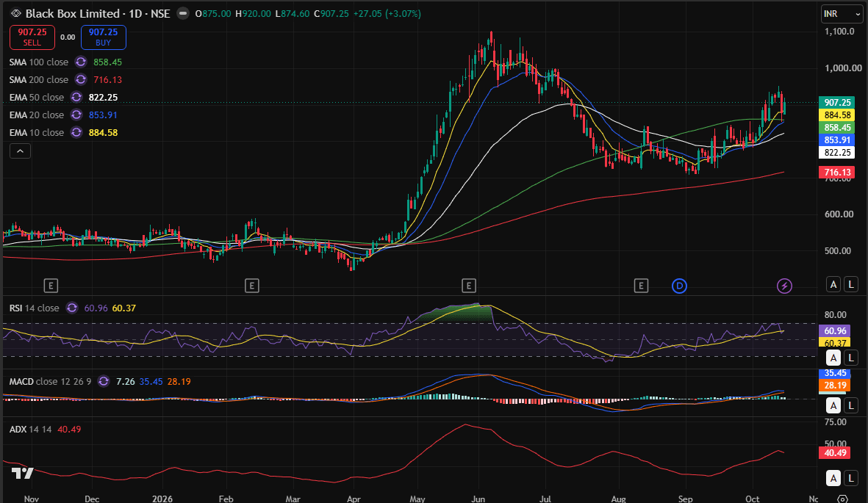The image size is (868, 503).
Task: Toggle auto scale A on the MACD pane
Action: pyautogui.click(x=833, y=405)
